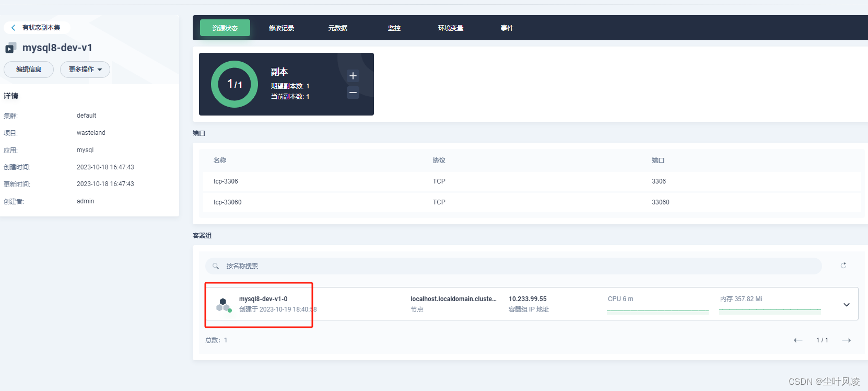Switch to the 修改记录 tab
Image resolution: width=868 pixels, height=391 pixels.
point(281,28)
